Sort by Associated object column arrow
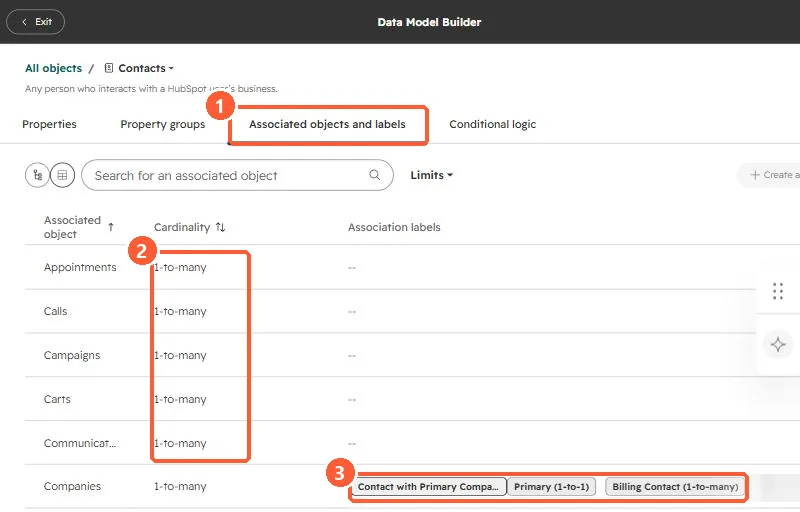The height and width of the screenshot is (512, 800). (111, 227)
